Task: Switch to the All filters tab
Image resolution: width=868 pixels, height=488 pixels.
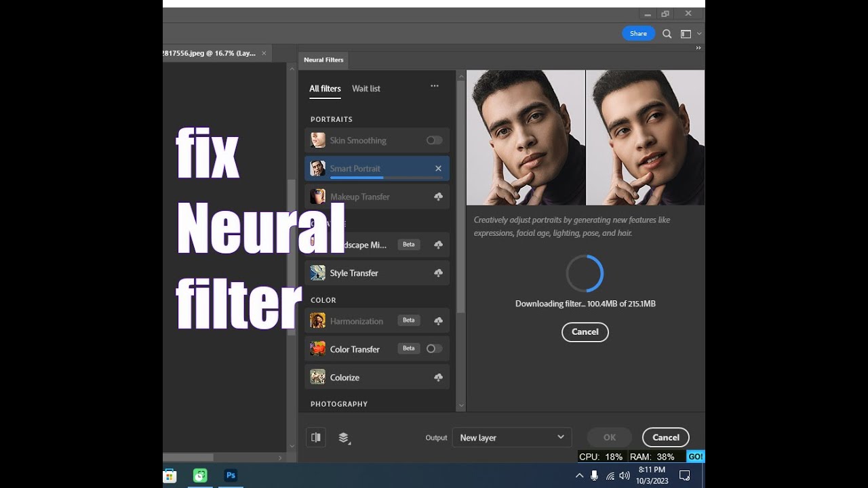Action: pos(325,89)
